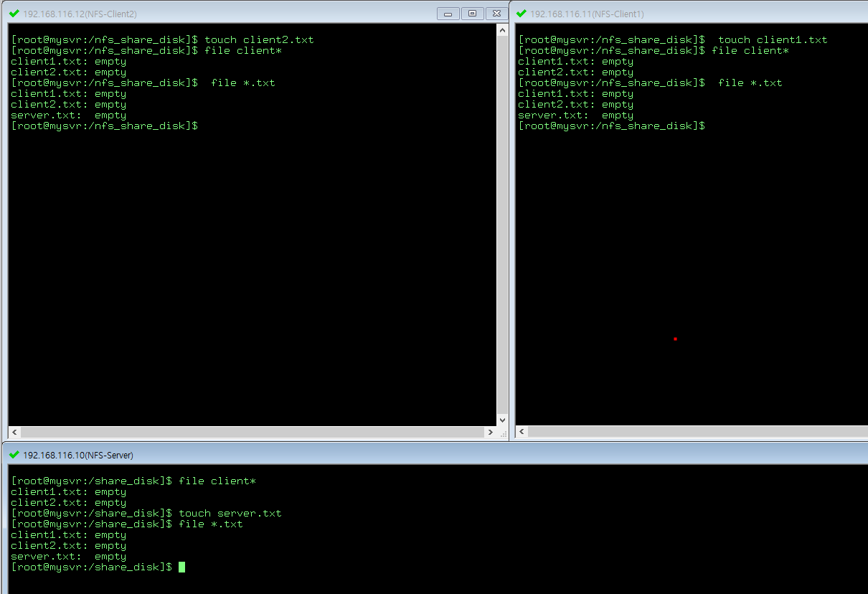Click the 'file client*' command line in Client1
The width and height of the screenshot is (868, 594).
654,50
